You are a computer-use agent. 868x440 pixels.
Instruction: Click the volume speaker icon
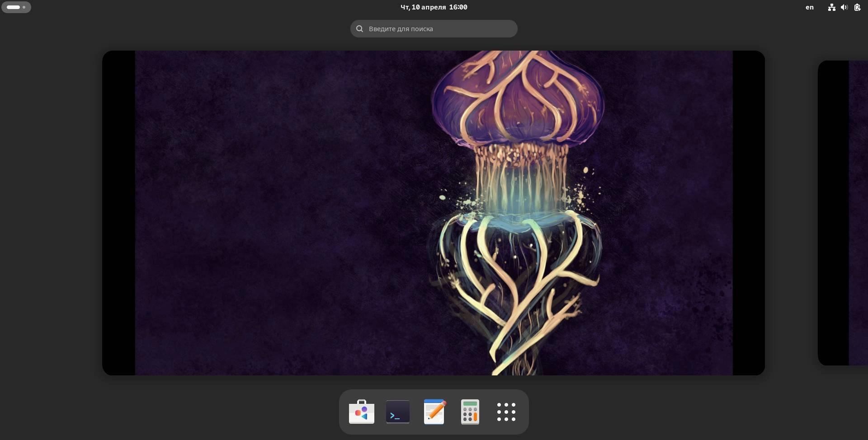coord(844,7)
